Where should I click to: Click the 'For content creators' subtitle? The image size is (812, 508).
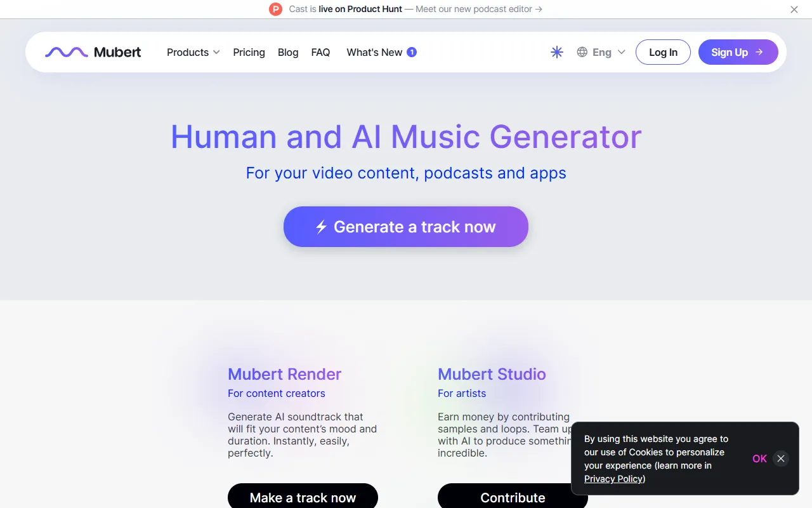pyautogui.click(x=277, y=393)
